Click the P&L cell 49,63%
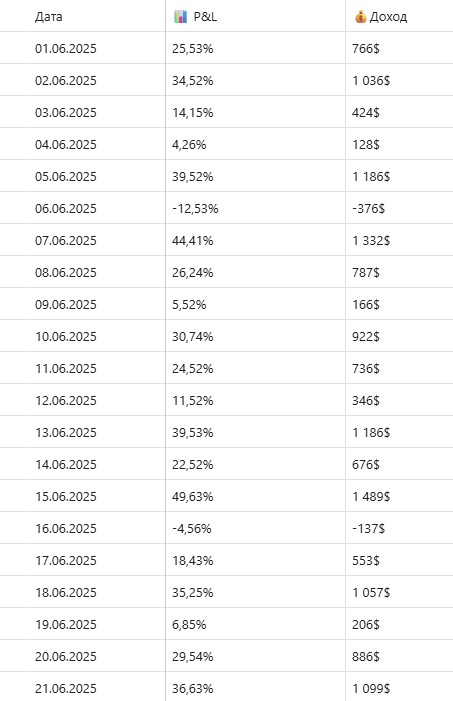Viewport: 453px width, 701px height. [x=193, y=497]
